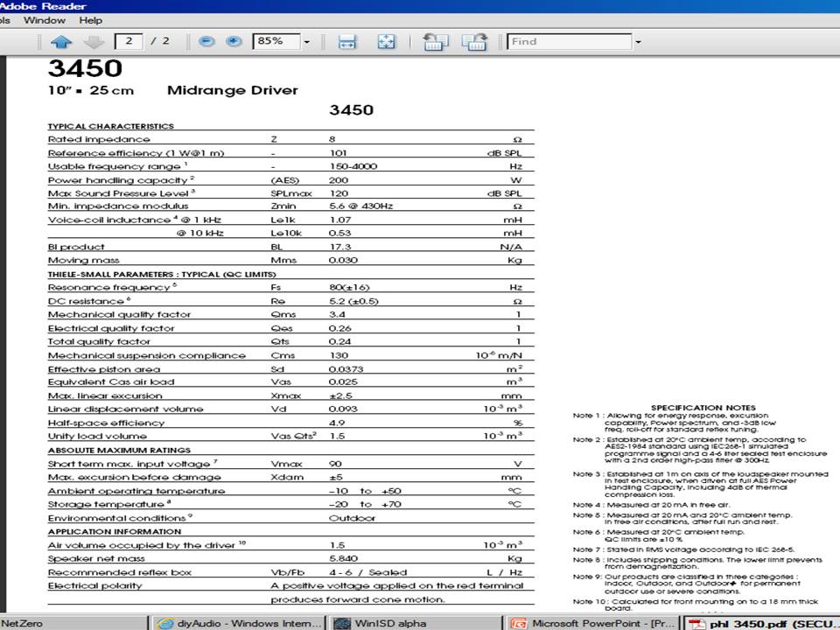Click the 'THIELE-SMALL PARAMETERS' section heading
Screen dimensions: 840x630
pyautogui.click(x=162, y=274)
